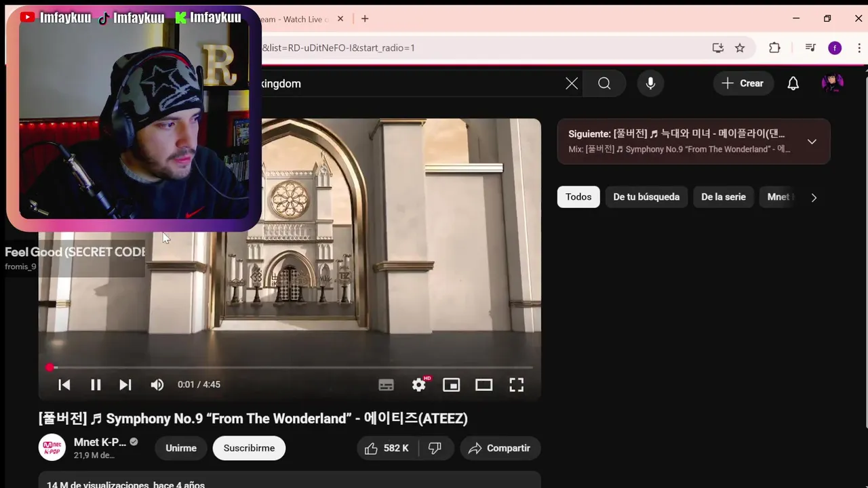Go back to previous video
868x488 pixels.
click(64, 385)
